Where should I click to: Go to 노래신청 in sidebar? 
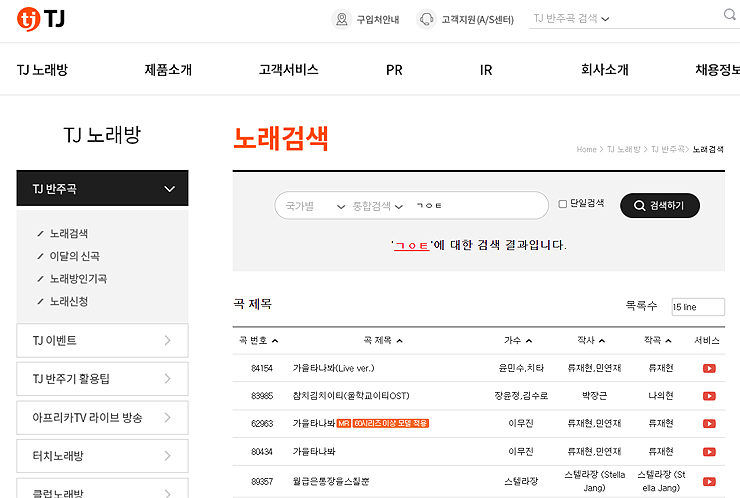(x=69, y=301)
